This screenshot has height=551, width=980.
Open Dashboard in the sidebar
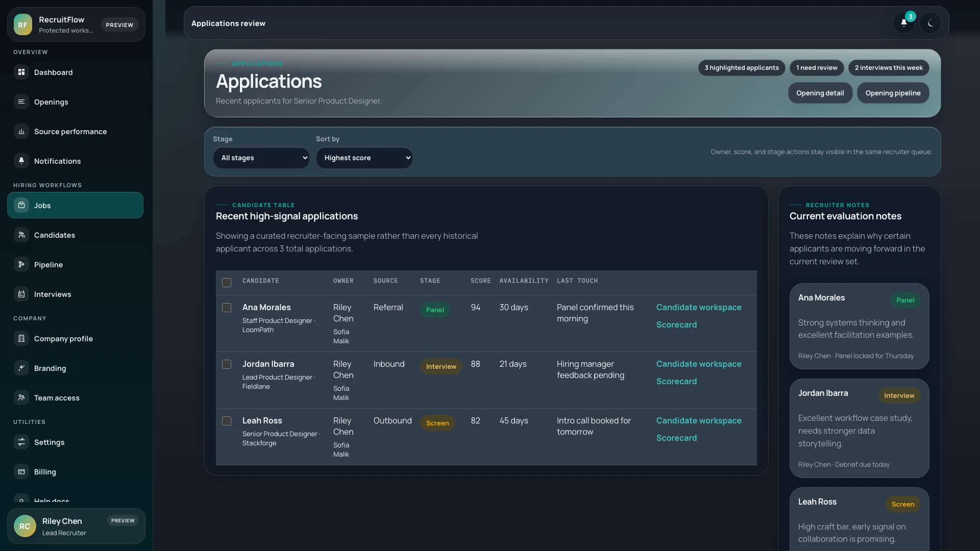75,72
